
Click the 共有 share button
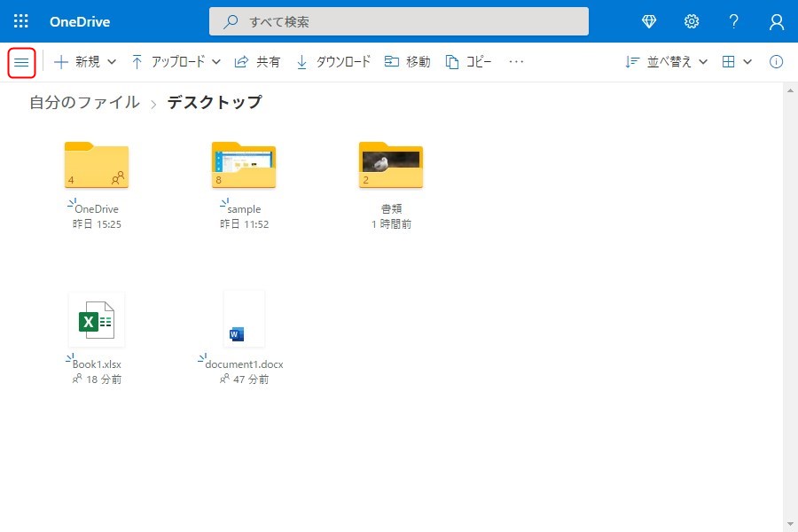[257, 62]
